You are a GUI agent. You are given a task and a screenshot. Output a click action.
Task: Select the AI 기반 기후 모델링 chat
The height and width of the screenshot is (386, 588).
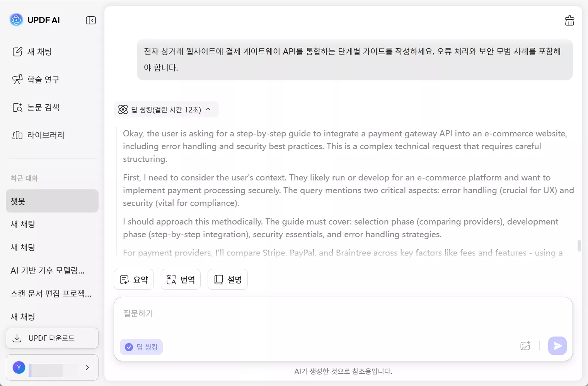tap(47, 270)
